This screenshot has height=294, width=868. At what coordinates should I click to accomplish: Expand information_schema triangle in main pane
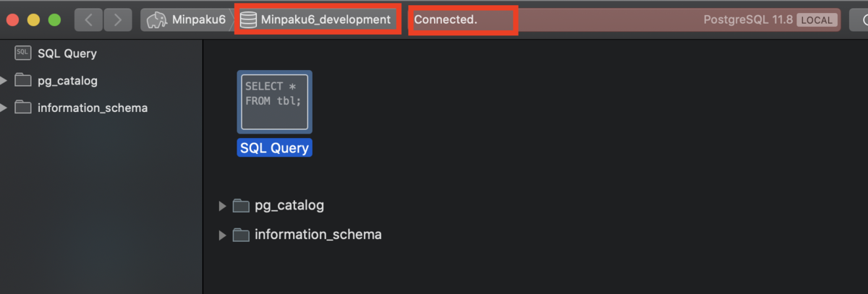tap(223, 235)
